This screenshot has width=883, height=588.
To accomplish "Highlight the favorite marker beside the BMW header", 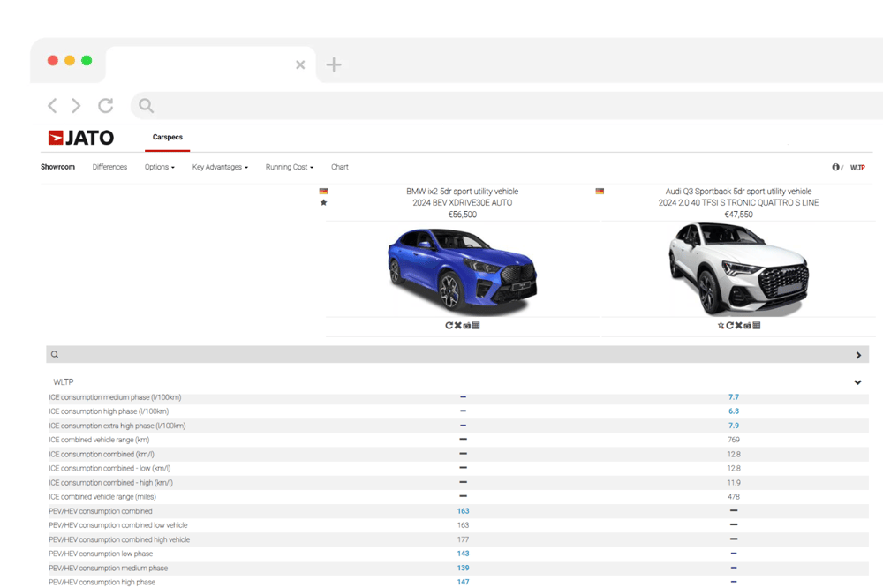I will coord(323,202).
